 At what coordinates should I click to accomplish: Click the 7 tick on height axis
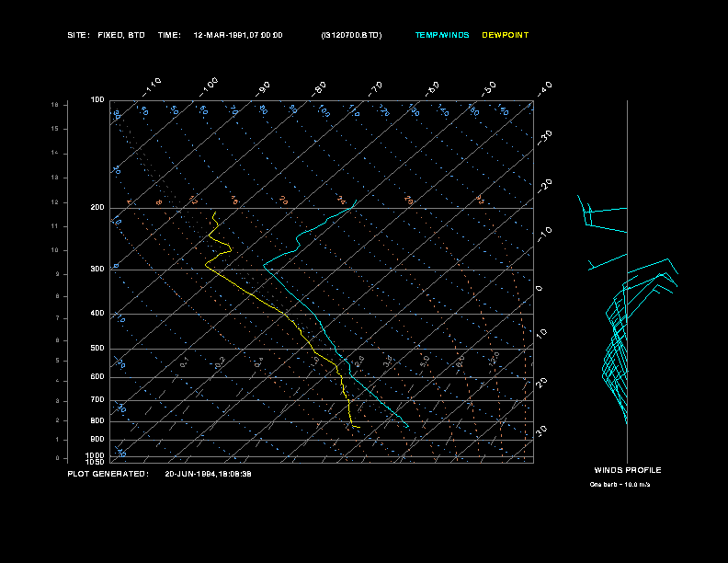click(58, 318)
